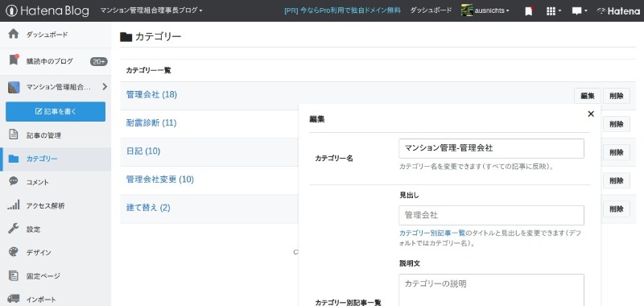The height and width of the screenshot is (306, 644).
Task: Open the Hatena services grid icon
Action: [x=554, y=11]
